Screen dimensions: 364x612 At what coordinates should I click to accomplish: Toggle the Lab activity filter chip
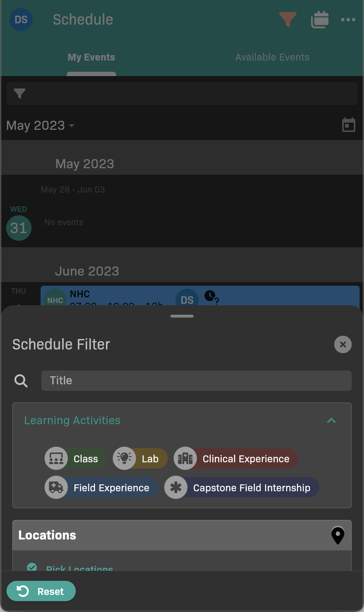coord(140,459)
